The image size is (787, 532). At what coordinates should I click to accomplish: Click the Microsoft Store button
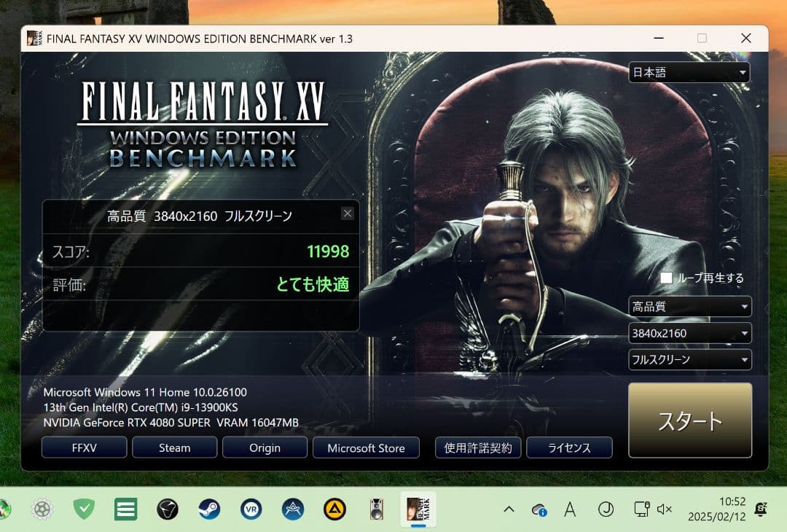[x=366, y=447]
